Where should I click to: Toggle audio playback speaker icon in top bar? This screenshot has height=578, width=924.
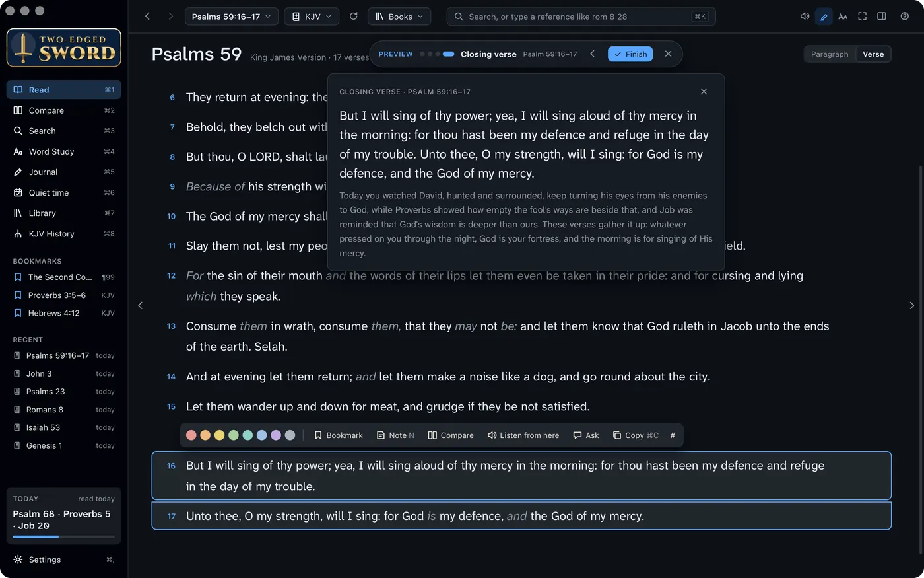(805, 17)
